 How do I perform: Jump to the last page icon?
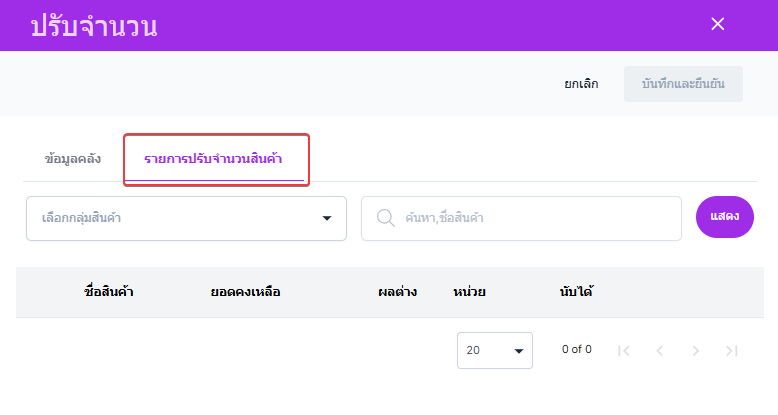(x=731, y=351)
